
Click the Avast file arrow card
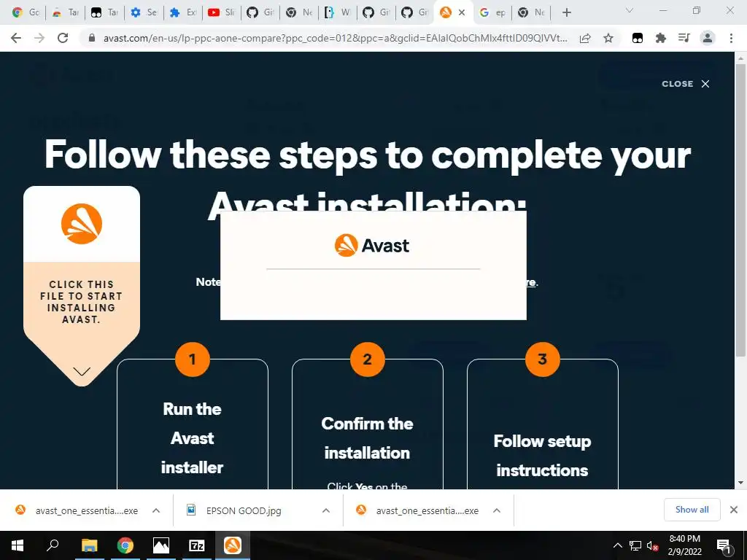click(82, 286)
